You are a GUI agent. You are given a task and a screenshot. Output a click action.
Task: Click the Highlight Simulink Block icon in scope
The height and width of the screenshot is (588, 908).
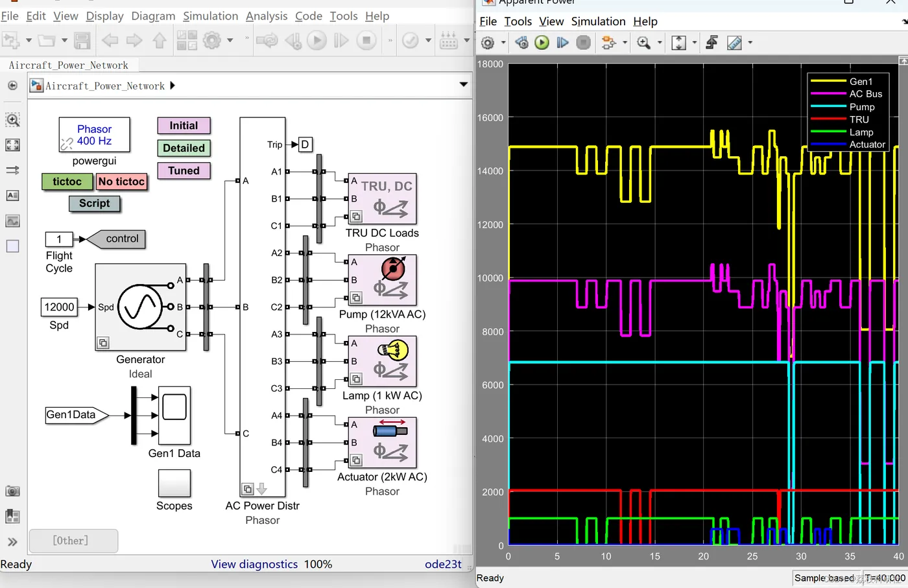click(x=608, y=43)
